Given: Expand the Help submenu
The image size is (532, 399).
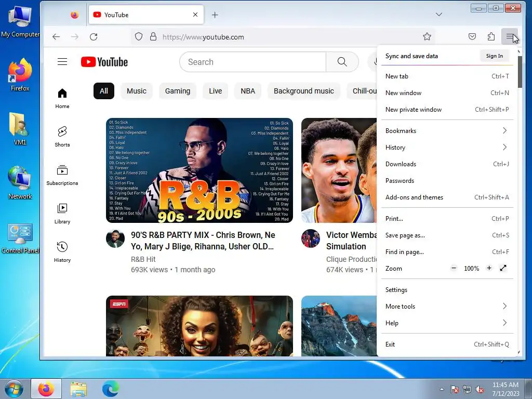Looking at the screenshot, I should [x=447, y=323].
